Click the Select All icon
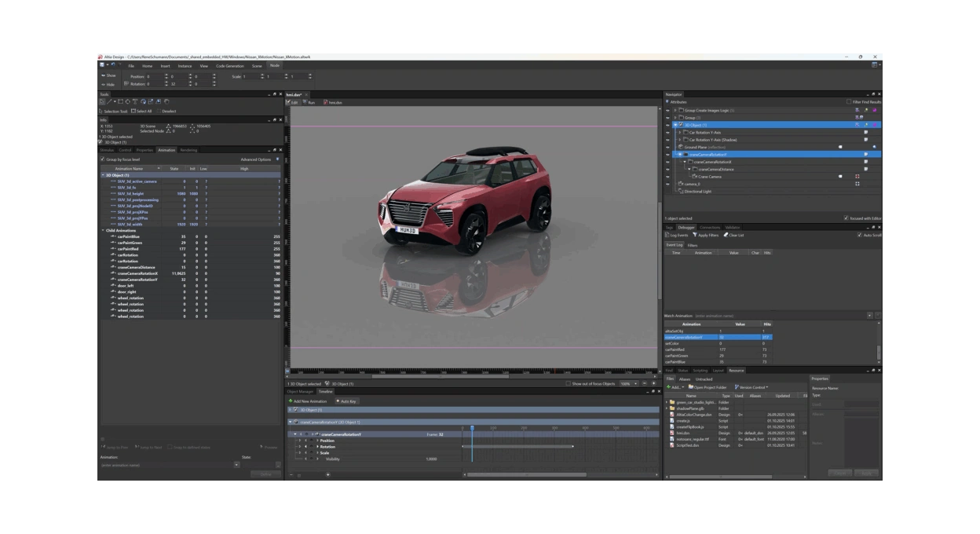 pyautogui.click(x=132, y=111)
